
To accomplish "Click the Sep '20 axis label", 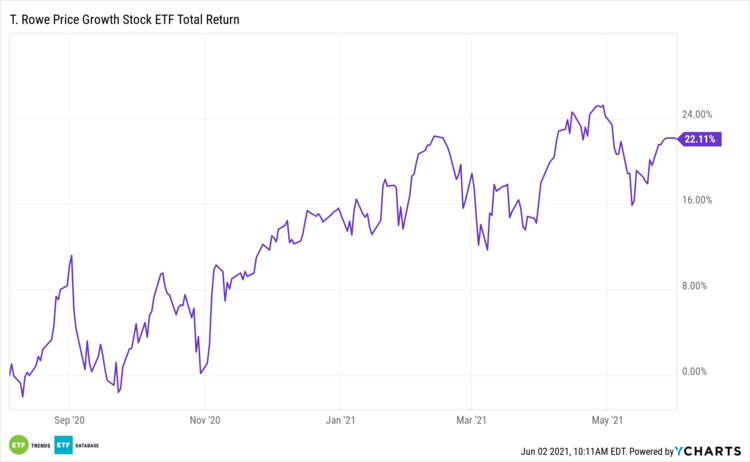I will point(68,421).
